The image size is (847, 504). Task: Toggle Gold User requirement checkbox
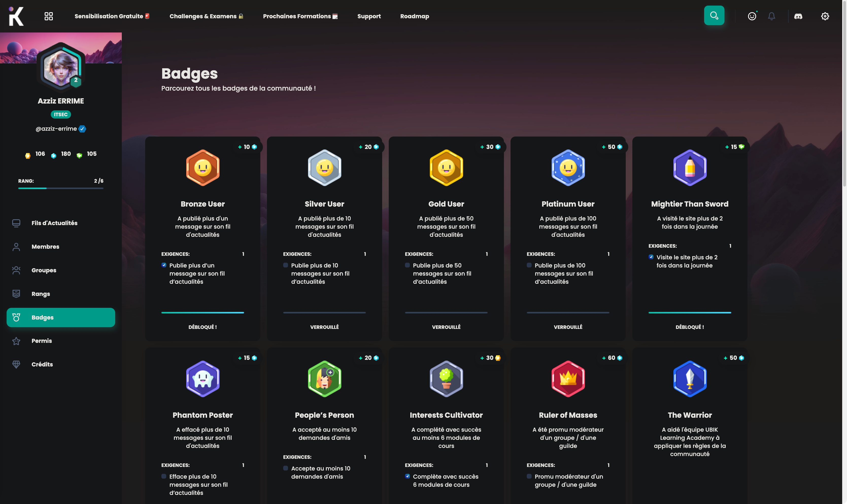407,265
